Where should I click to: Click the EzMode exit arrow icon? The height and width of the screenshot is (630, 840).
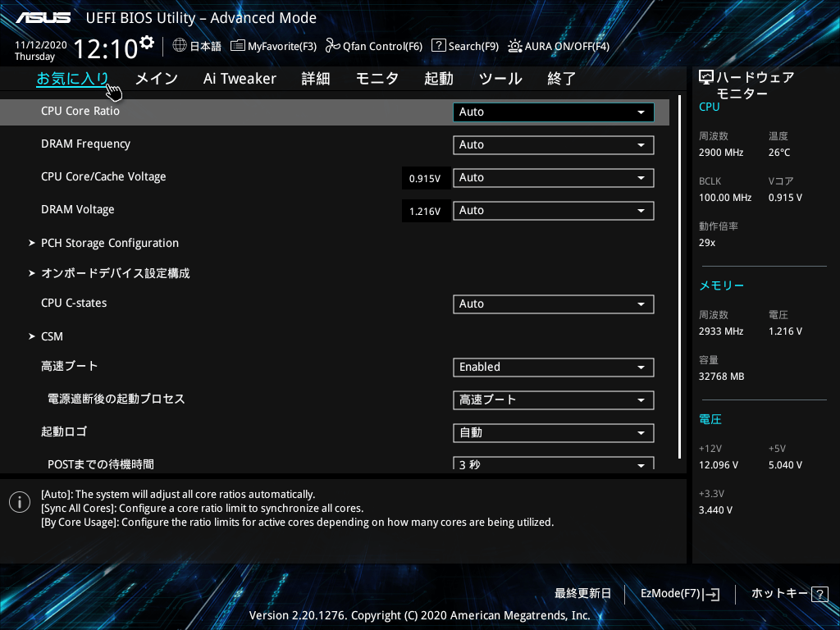(x=713, y=594)
